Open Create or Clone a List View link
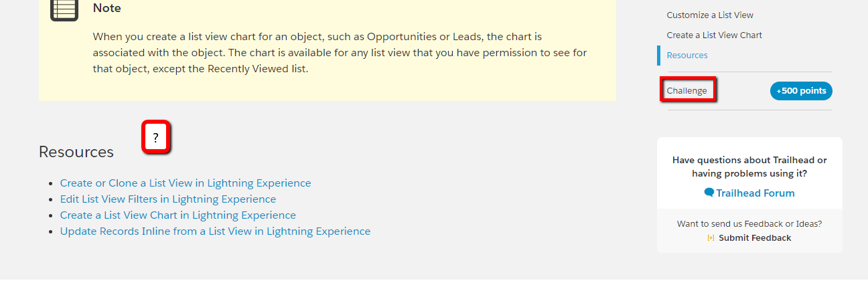Image resolution: width=868 pixels, height=299 pixels. pyautogui.click(x=186, y=183)
